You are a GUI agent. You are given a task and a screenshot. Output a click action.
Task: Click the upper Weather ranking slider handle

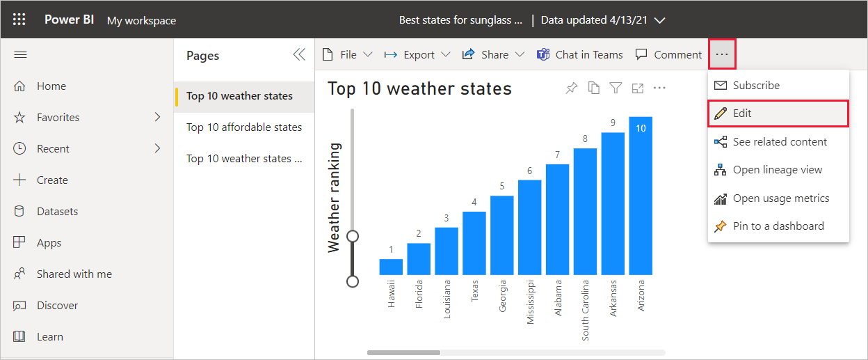point(353,236)
